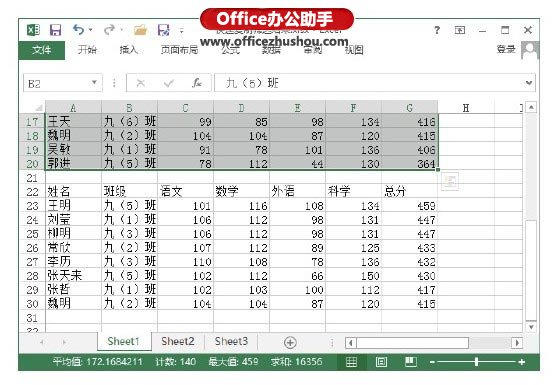554x385 pixels.
Task: Click cell with total 459 in row 23
Action: [409, 206]
